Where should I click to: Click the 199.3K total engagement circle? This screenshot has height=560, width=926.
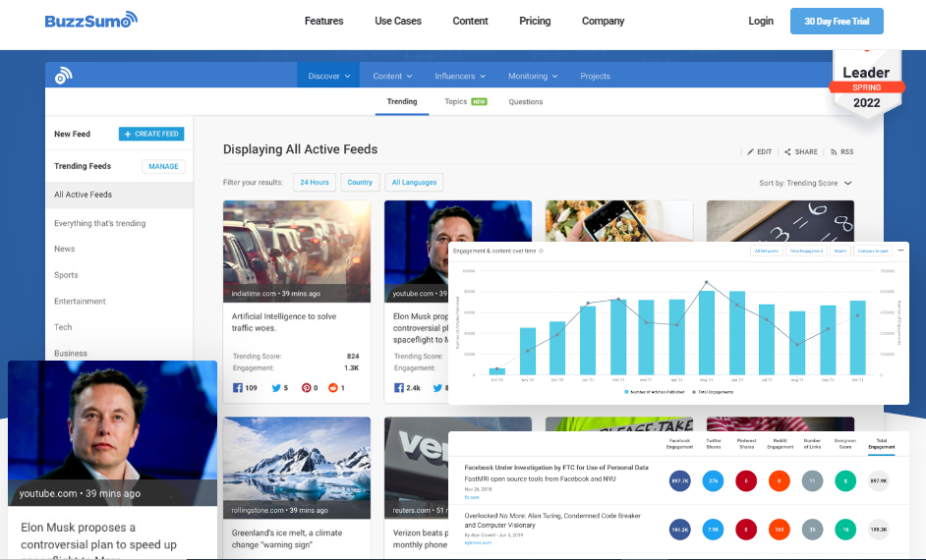pos(879,530)
